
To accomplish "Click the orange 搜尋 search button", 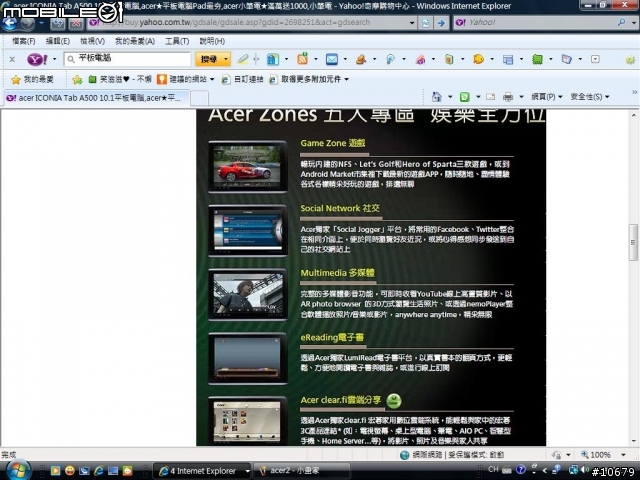I will [x=209, y=60].
